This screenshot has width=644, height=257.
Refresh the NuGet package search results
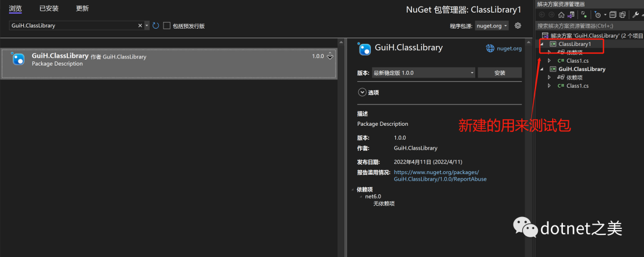156,26
